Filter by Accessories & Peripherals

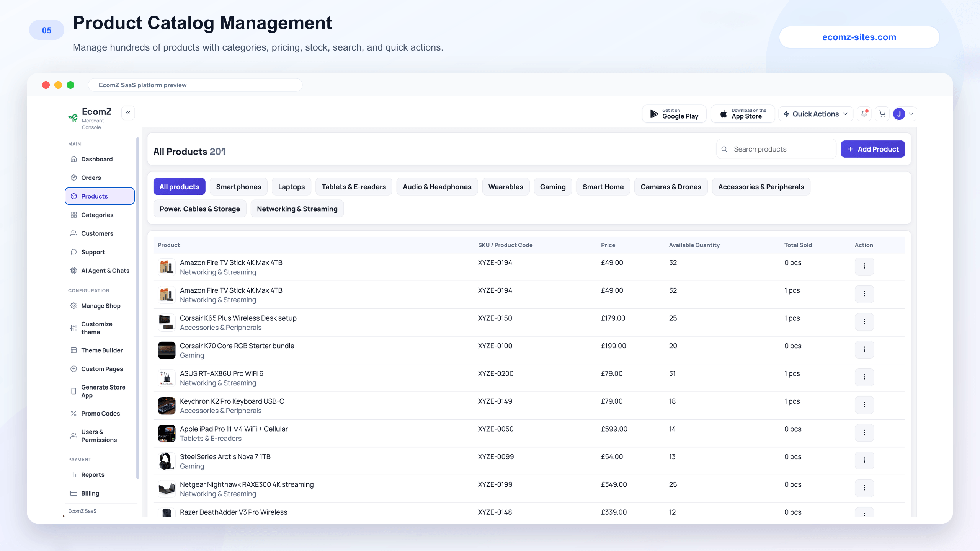tap(761, 187)
